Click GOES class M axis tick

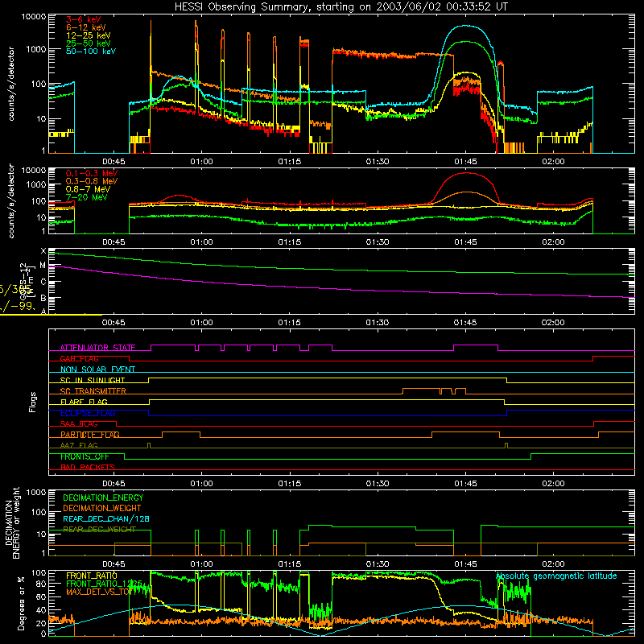click(x=43, y=266)
